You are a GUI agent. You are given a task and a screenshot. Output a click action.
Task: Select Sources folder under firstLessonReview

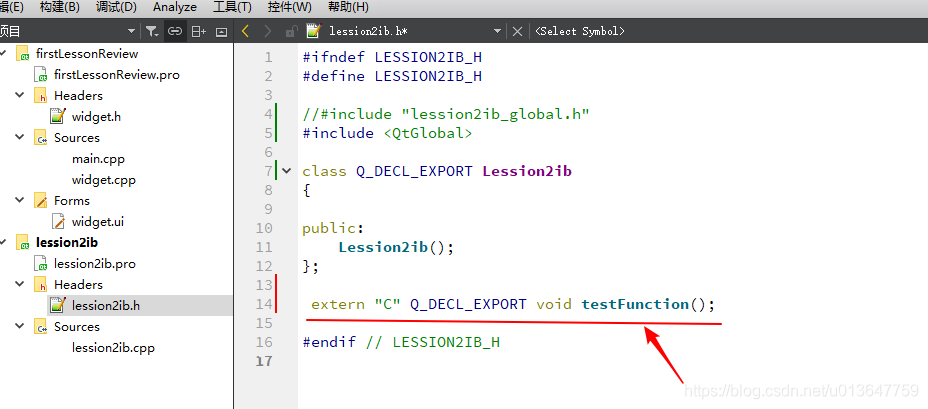(77, 138)
